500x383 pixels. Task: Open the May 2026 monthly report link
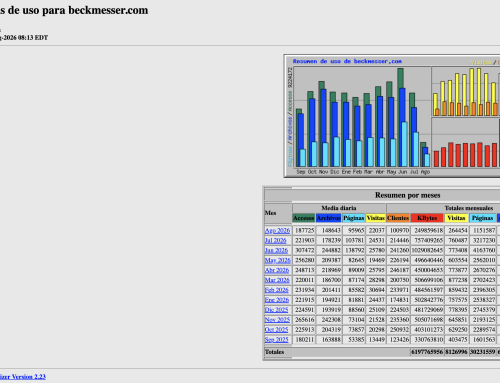point(278,260)
